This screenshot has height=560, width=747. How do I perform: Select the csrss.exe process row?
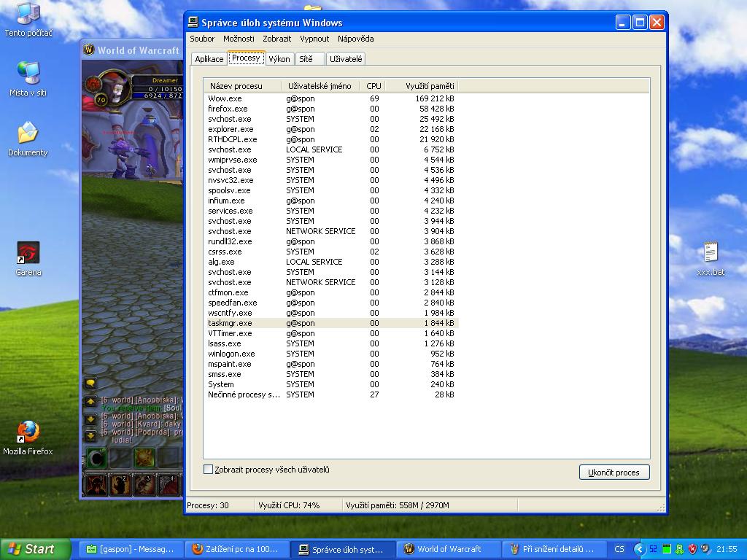pyautogui.click(x=331, y=252)
